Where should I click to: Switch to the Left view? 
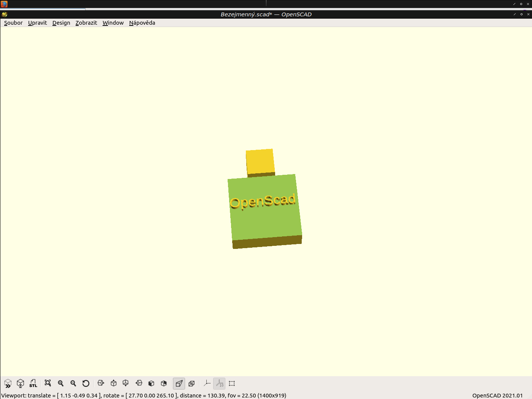tap(139, 383)
